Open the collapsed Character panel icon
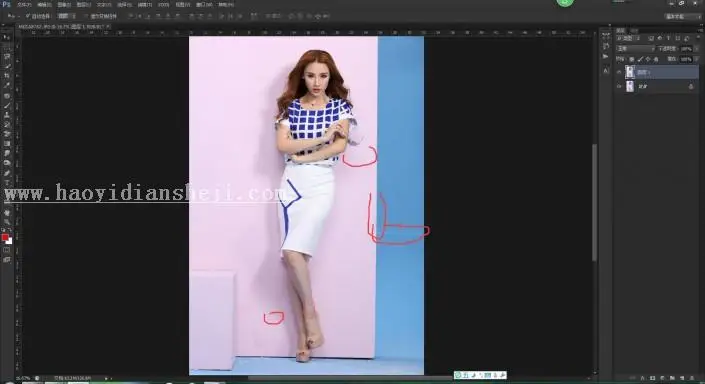 [606, 71]
